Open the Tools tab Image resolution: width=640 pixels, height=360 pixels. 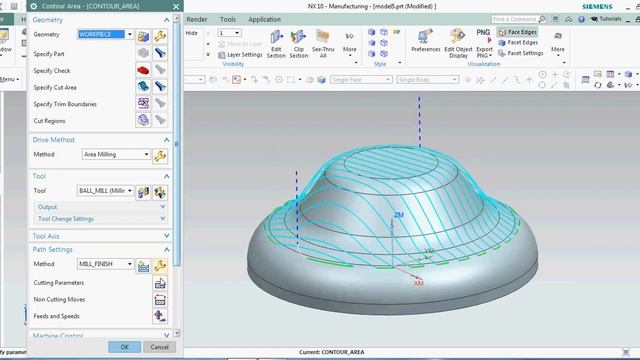click(x=227, y=19)
